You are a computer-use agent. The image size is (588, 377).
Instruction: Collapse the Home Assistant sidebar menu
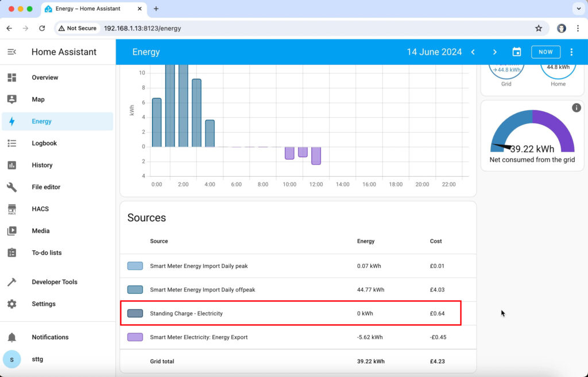pos(11,52)
